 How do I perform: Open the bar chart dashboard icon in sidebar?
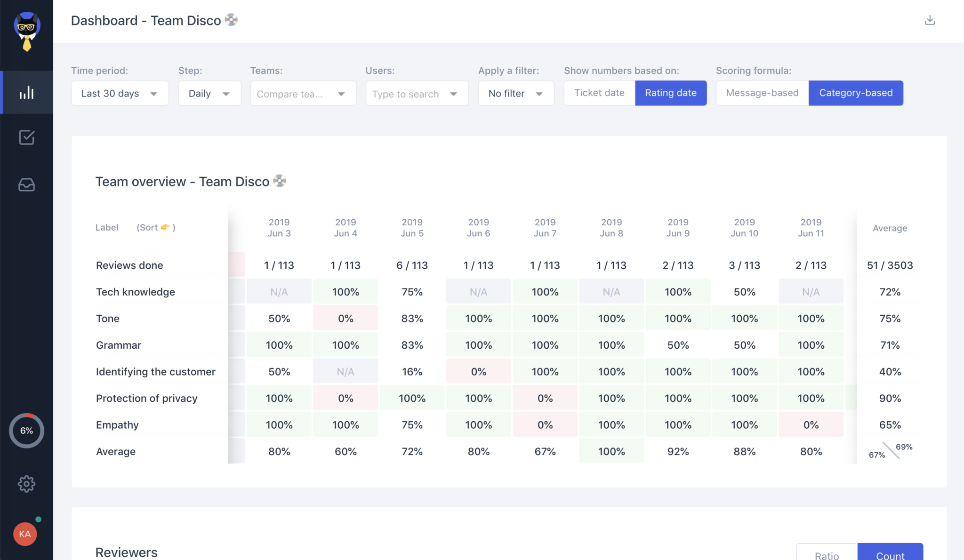26,92
